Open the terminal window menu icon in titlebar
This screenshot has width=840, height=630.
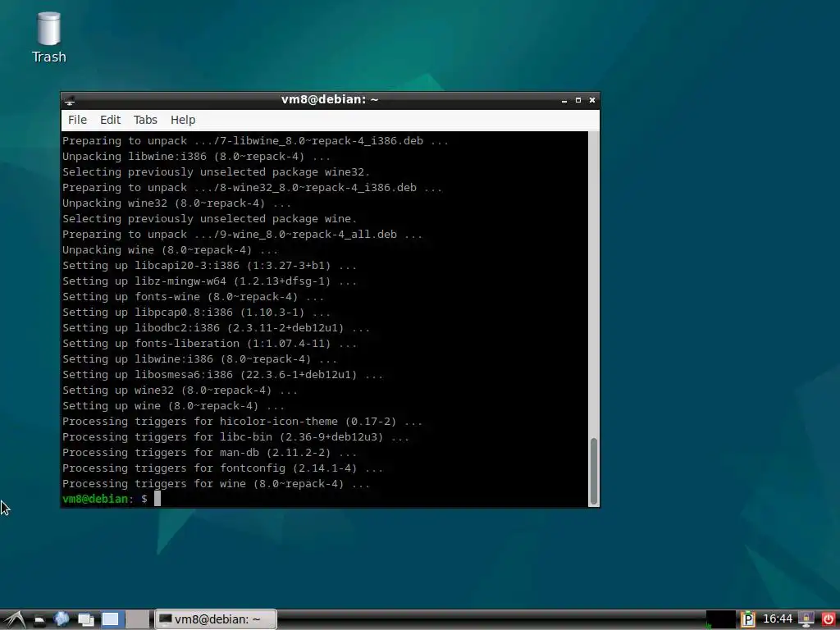pos(70,100)
